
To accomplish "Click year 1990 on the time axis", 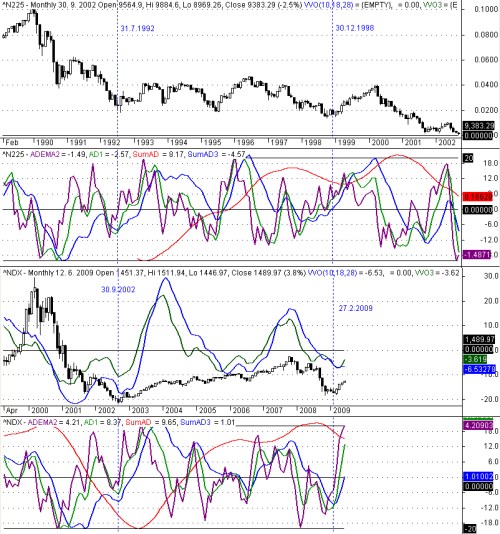I will [45, 142].
